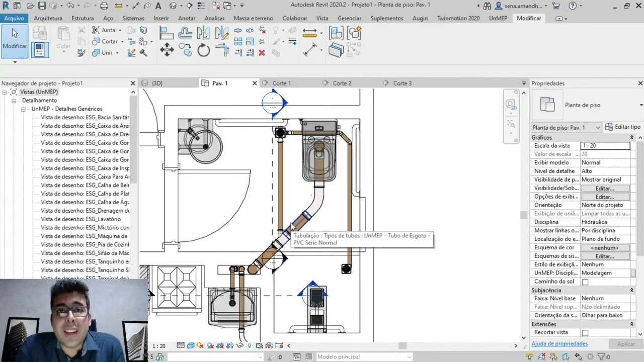644x362 pixels.
Task: Toggle Reveal Hidden Elements light bulb
Action: pyautogui.click(x=250, y=345)
